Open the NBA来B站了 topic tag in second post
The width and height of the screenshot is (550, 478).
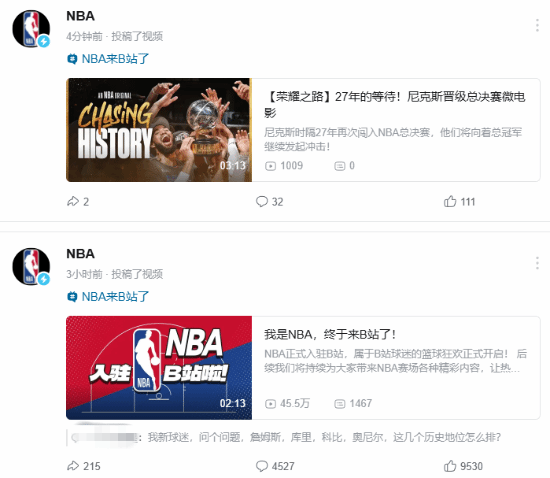pyautogui.click(x=108, y=296)
